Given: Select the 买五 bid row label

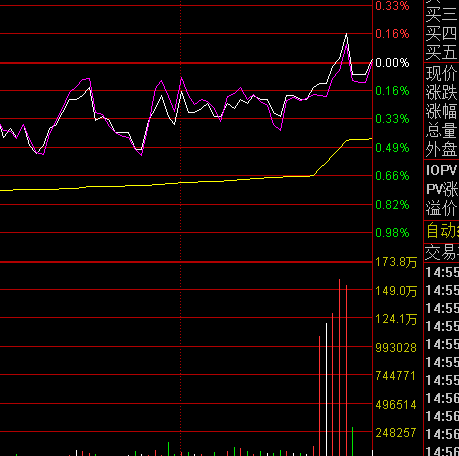Looking at the screenshot, I should [x=441, y=53].
